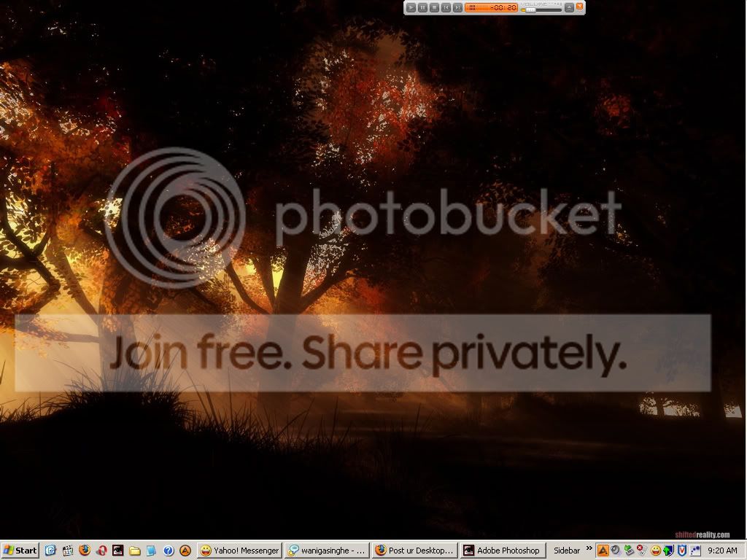The width and height of the screenshot is (747, 560).
Task: Open the folder shortcut in Quick Launch
Action: coord(135,551)
